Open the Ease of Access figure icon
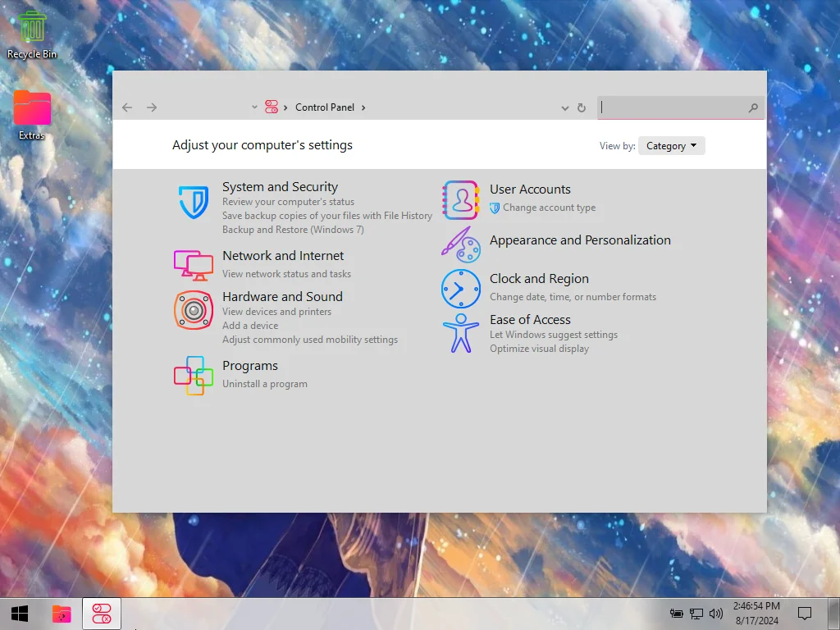This screenshot has width=840, height=630. 461,333
